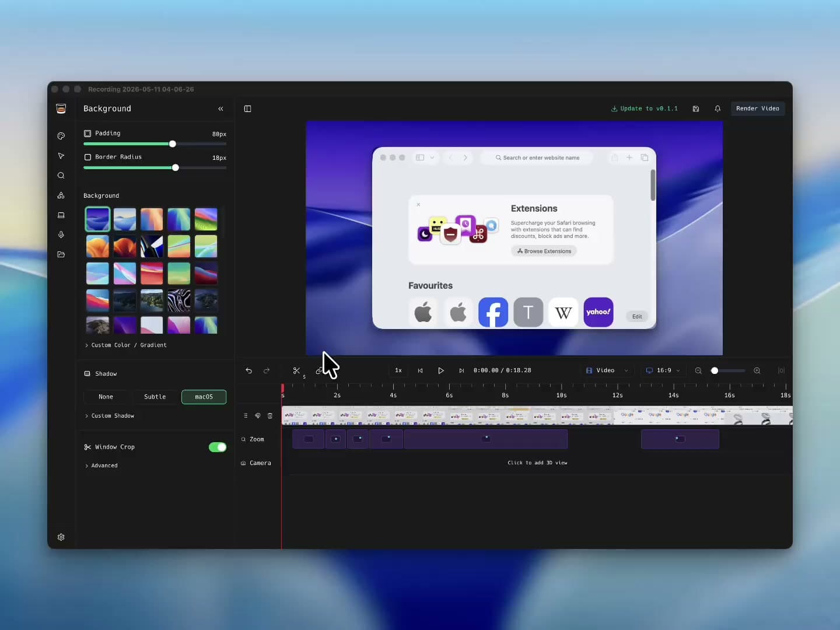Select the black-and-white swirl background thumbnail
Viewport: 840px width, 630px height.
click(x=178, y=300)
